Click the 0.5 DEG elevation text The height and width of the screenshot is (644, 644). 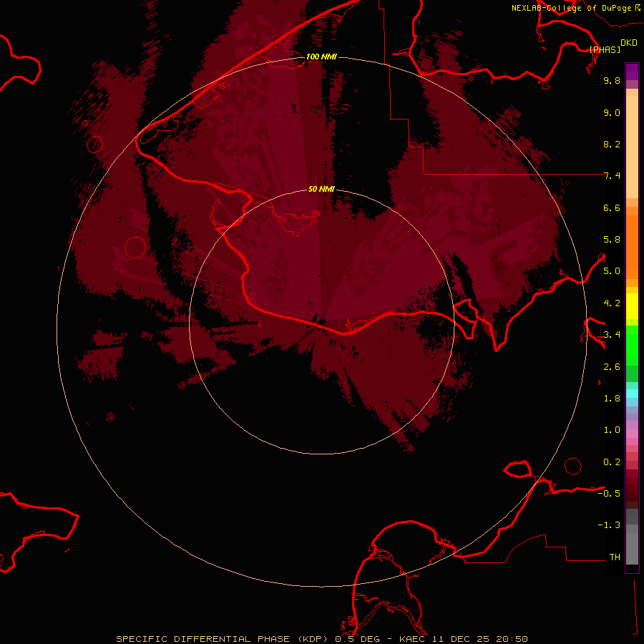(x=357, y=639)
